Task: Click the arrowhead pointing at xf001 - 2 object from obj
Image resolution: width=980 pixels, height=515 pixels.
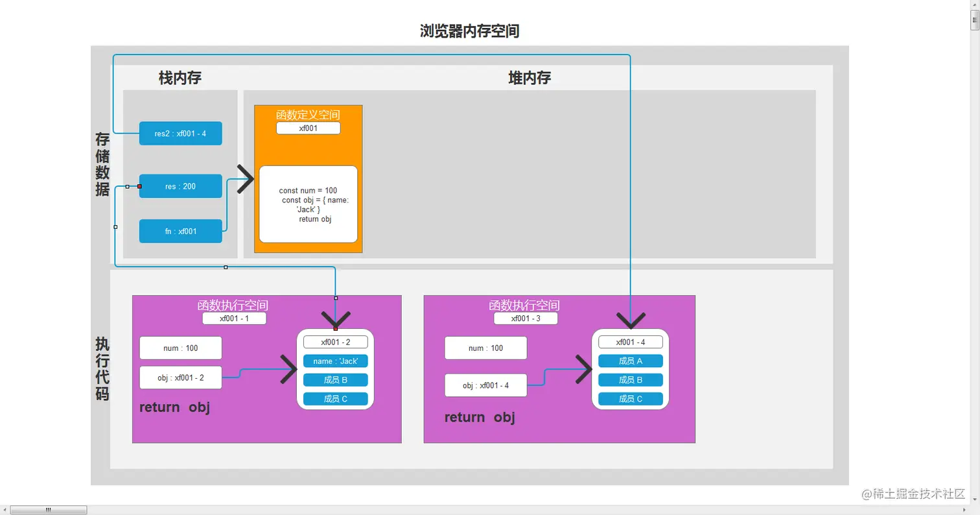Action: 288,369
